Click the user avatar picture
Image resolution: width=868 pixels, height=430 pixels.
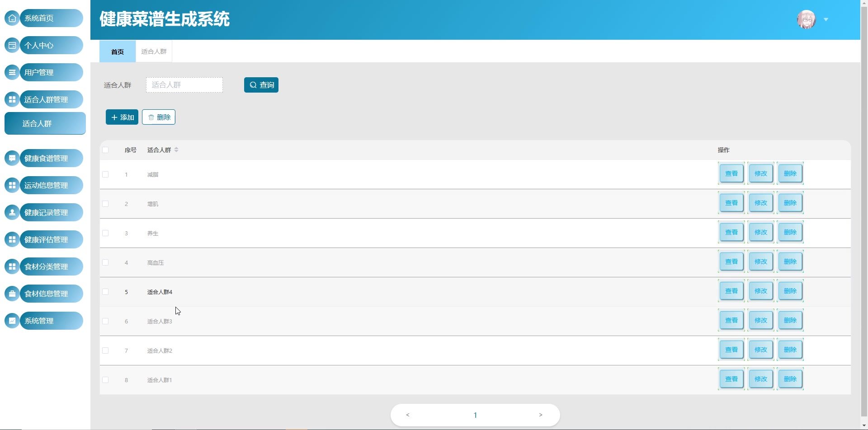(806, 19)
